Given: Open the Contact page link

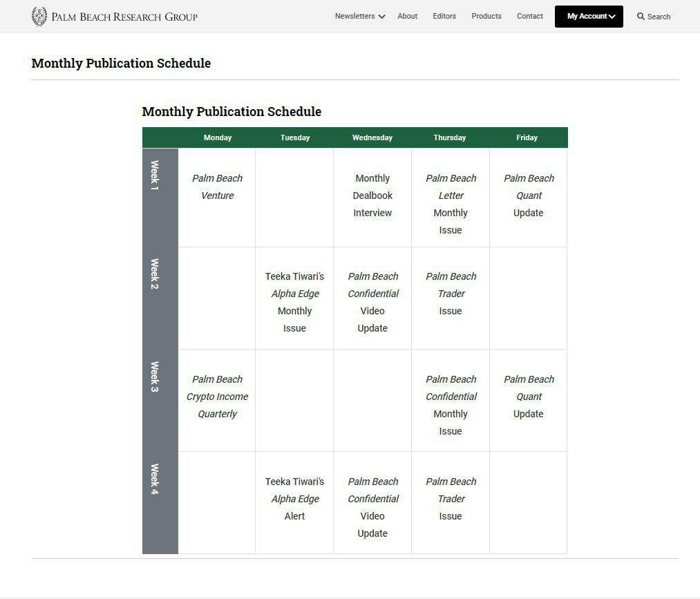Looking at the screenshot, I should click(530, 16).
